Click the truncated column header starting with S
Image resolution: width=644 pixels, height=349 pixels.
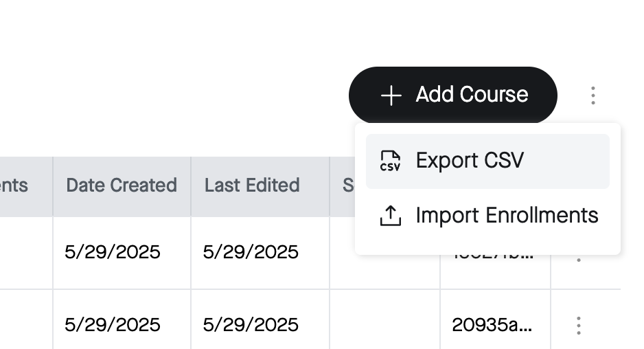pos(348,185)
